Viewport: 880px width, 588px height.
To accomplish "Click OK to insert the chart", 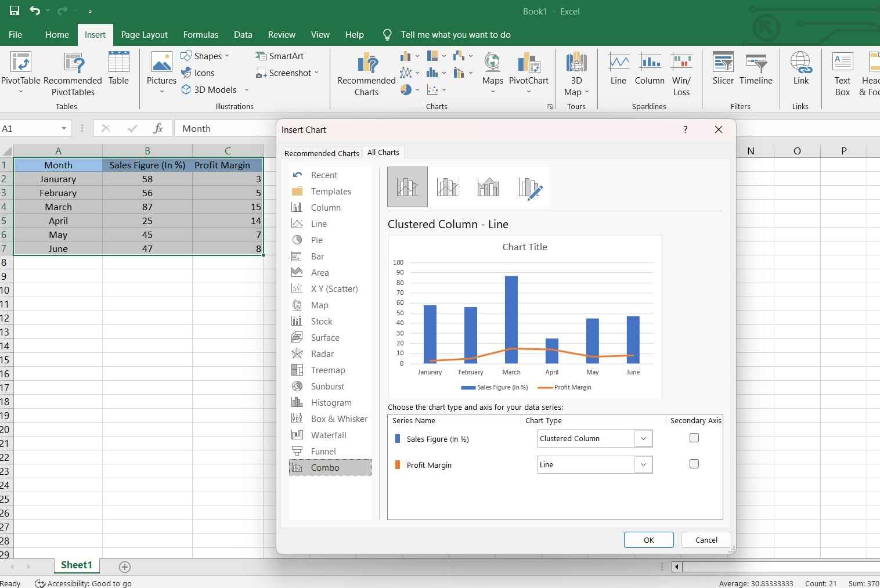I will pos(649,540).
